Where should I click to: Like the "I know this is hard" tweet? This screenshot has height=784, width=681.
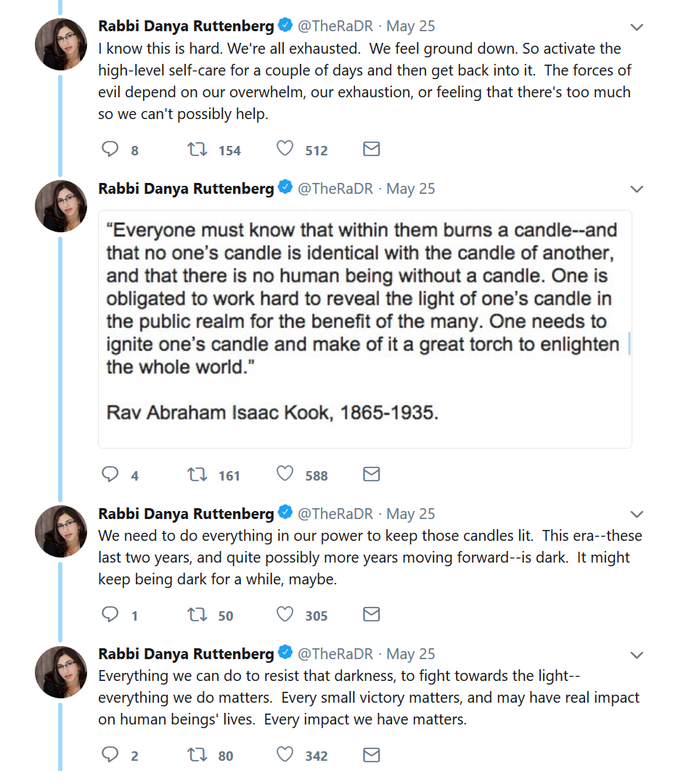(x=285, y=150)
